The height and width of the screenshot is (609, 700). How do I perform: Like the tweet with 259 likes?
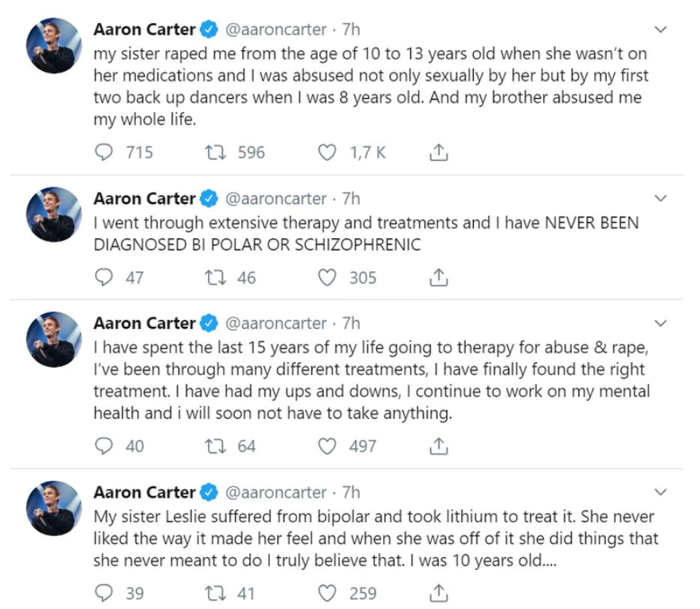click(x=329, y=593)
